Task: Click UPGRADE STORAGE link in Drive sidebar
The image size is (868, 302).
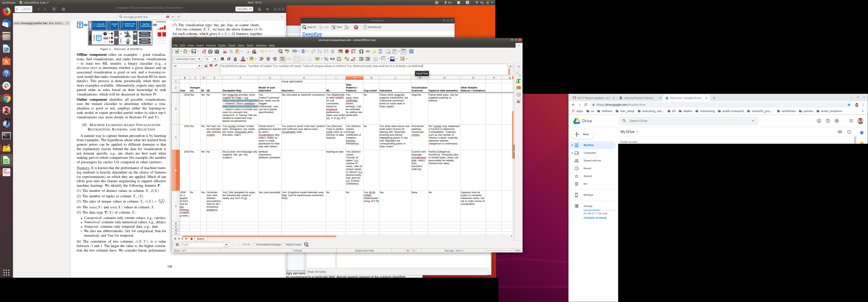Action: coord(595,218)
